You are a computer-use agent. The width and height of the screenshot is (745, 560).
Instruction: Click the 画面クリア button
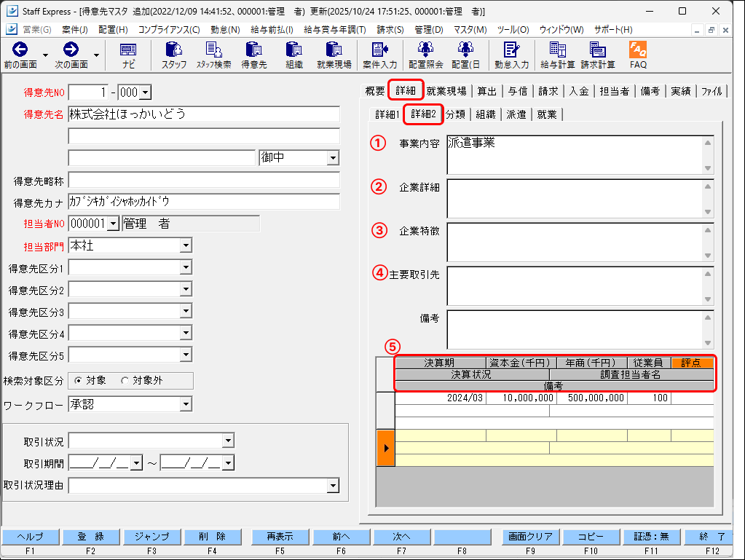pos(532,537)
